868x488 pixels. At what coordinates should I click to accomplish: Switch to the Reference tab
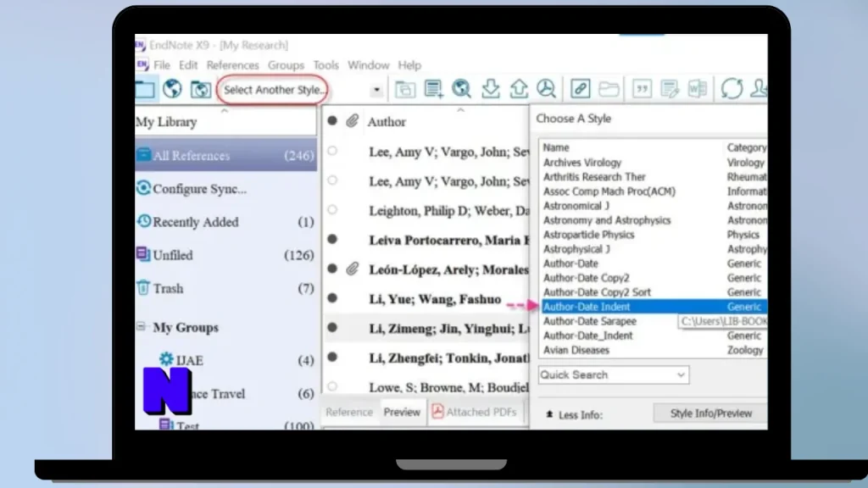tap(349, 412)
